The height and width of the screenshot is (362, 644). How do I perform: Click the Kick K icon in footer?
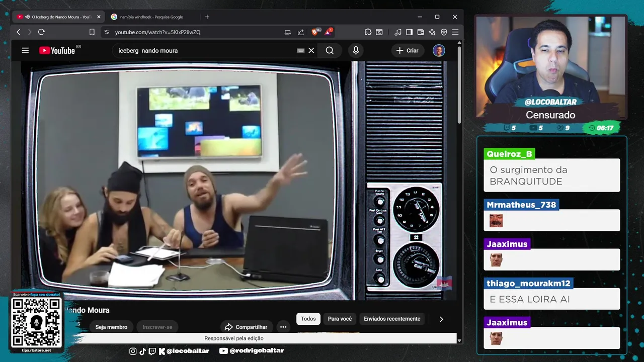coord(162,351)
